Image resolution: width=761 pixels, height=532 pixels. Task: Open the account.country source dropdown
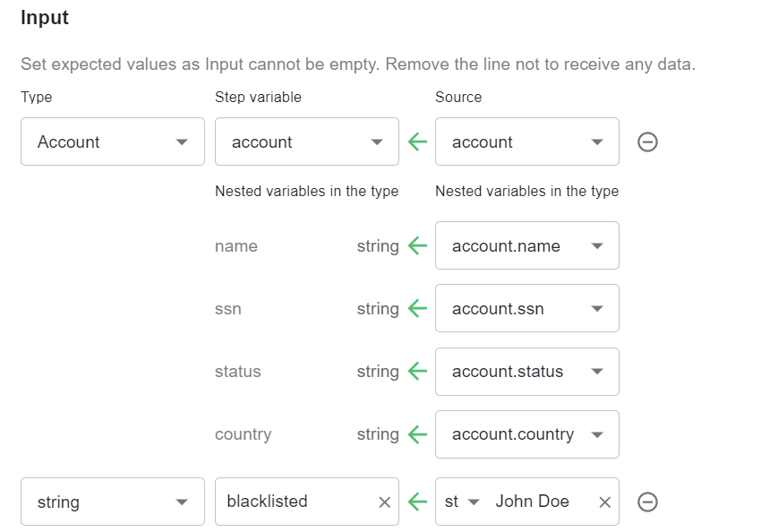click(527, 434)
